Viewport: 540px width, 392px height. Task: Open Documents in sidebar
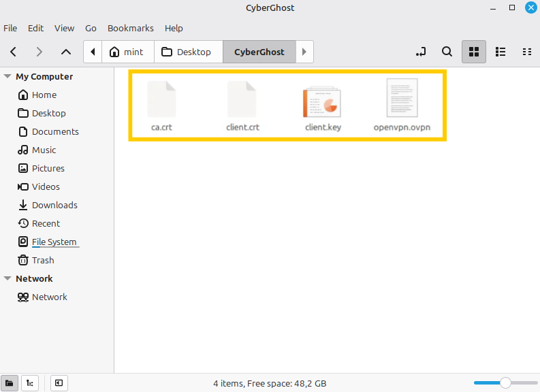[x=57, y=132]
